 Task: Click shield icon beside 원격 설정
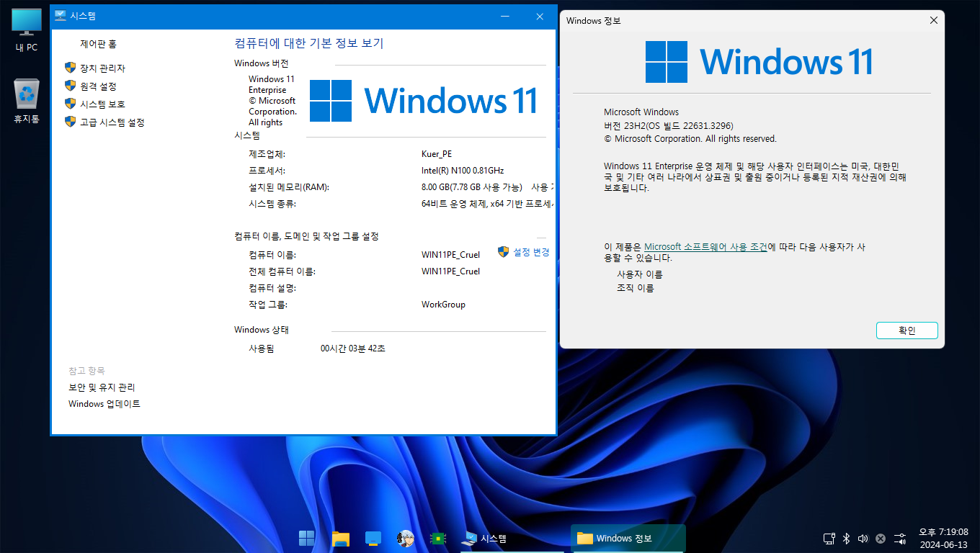coord(70,86)
